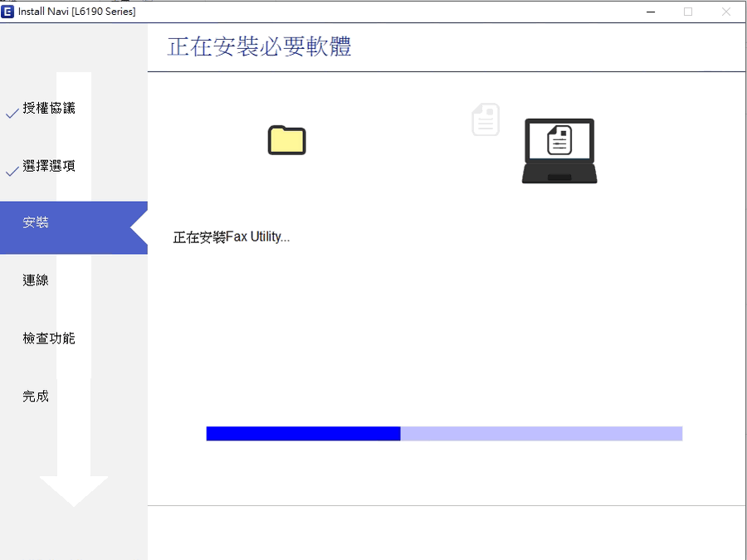Click the light unfilled part of progress bar
Image resolution: width=747 pixels, height=560 pixels.
point(541,434)
